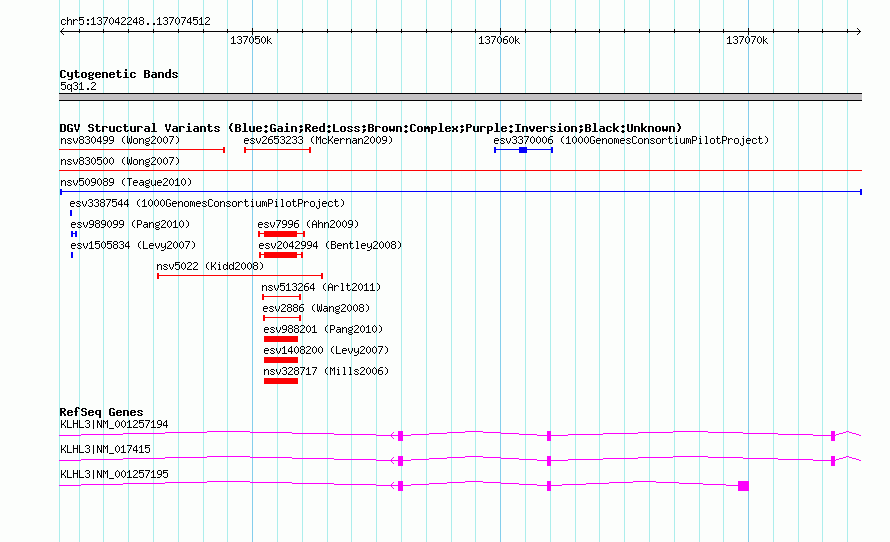Open the esv988201 (Pang2010) label
The image size is (890, 542).
point(323,329)
